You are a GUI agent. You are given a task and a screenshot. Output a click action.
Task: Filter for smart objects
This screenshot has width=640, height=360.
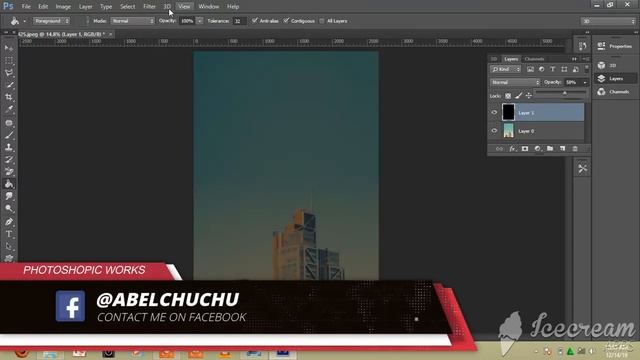(x=576, y=69)
